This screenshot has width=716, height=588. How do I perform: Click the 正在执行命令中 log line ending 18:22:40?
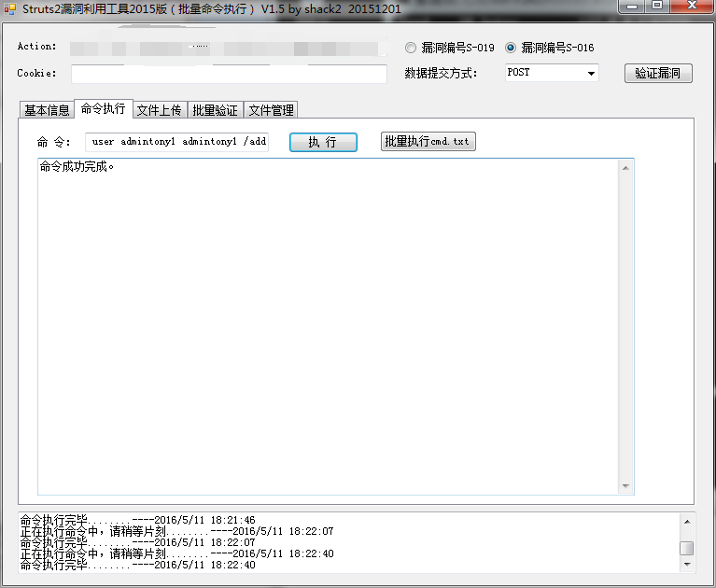coord(177,553)
